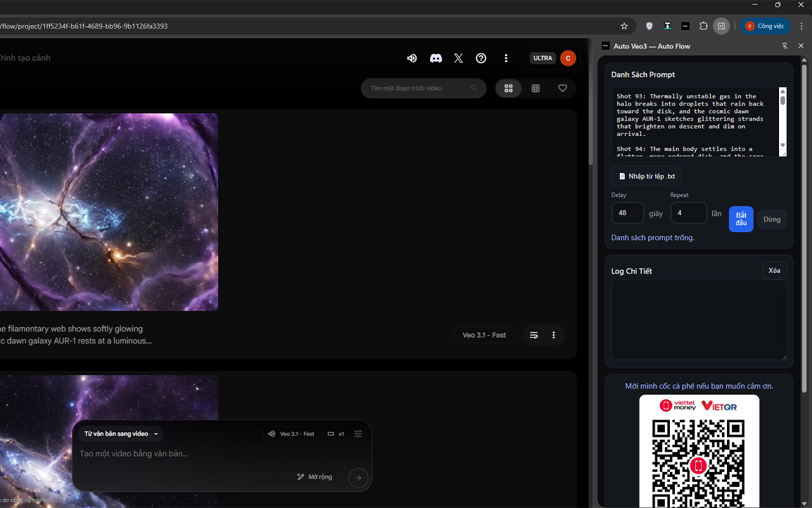Toggle favorites heart filter

tap(563, 88)
